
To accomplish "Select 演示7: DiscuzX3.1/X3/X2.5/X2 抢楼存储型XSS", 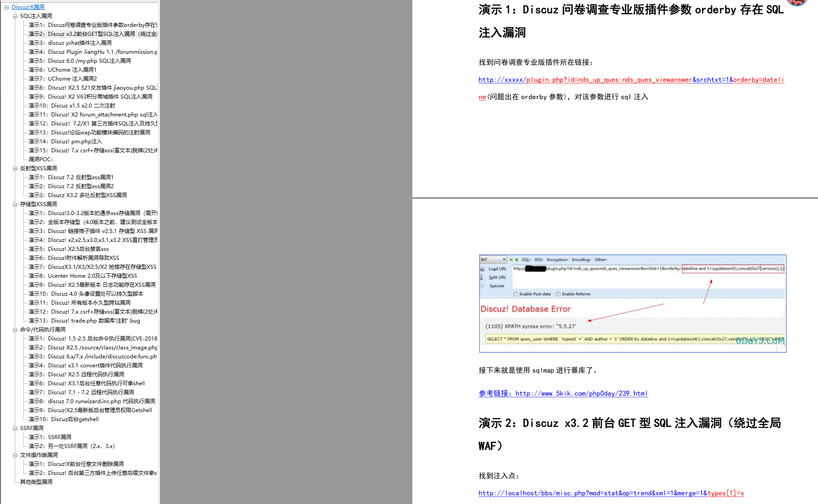I will click(x=92, y=267).
